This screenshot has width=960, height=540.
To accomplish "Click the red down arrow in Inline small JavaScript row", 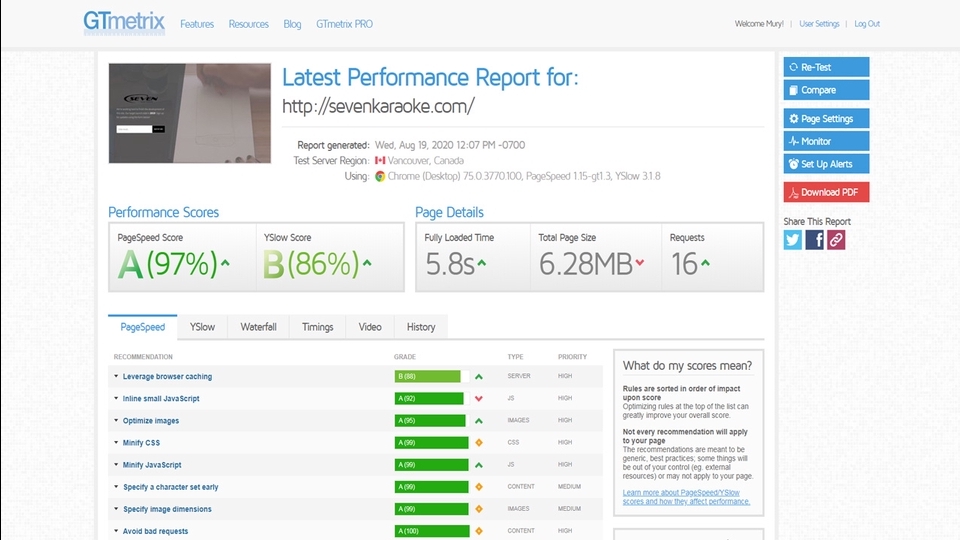I will coord(479,399).
